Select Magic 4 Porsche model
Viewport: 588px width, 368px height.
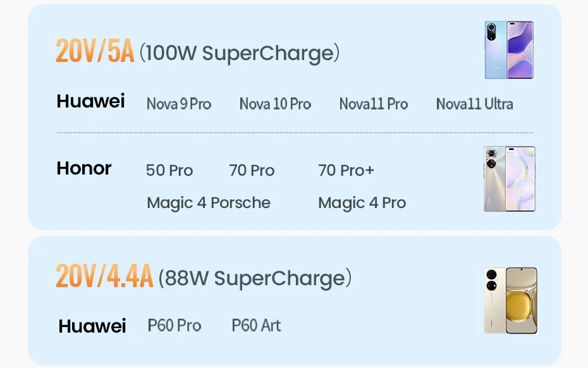(x=209, y=203)
